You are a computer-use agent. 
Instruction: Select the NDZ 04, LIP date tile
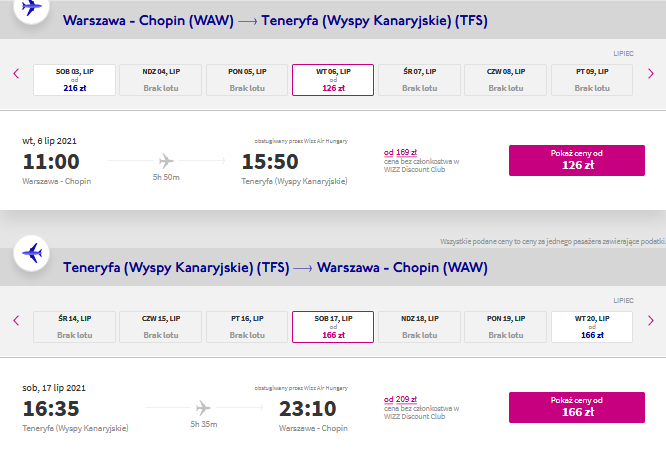coord(161,80)
